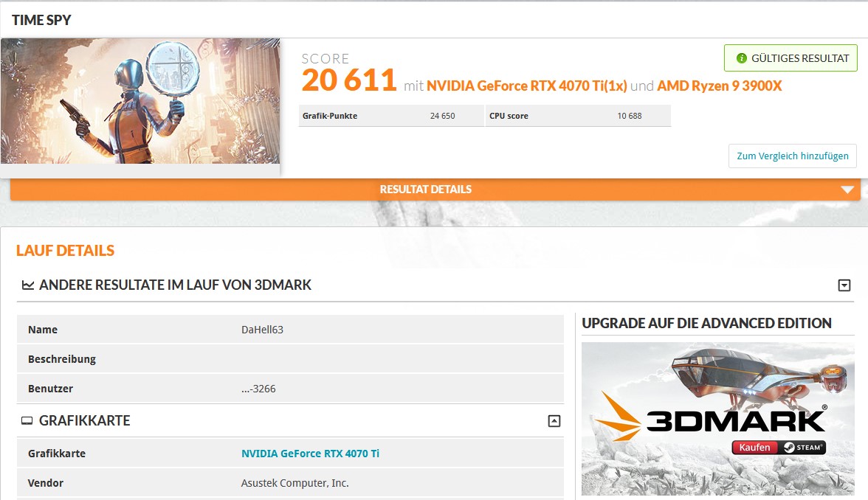The width and height of the screenshot is (868, 500).
Task: Select the name value DaHell63
Action: click(263, 330)
